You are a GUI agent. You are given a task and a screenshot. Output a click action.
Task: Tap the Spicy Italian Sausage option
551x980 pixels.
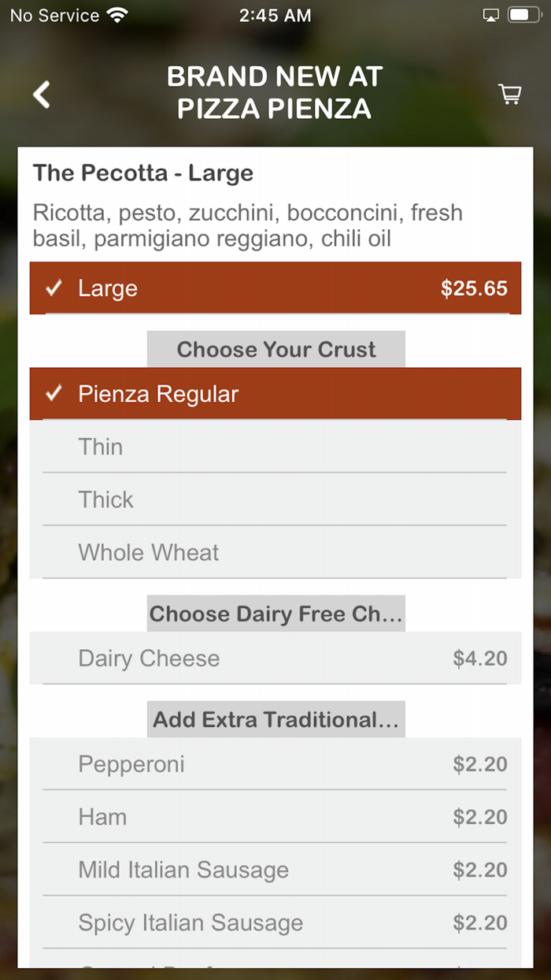click(x=275, y=922)
